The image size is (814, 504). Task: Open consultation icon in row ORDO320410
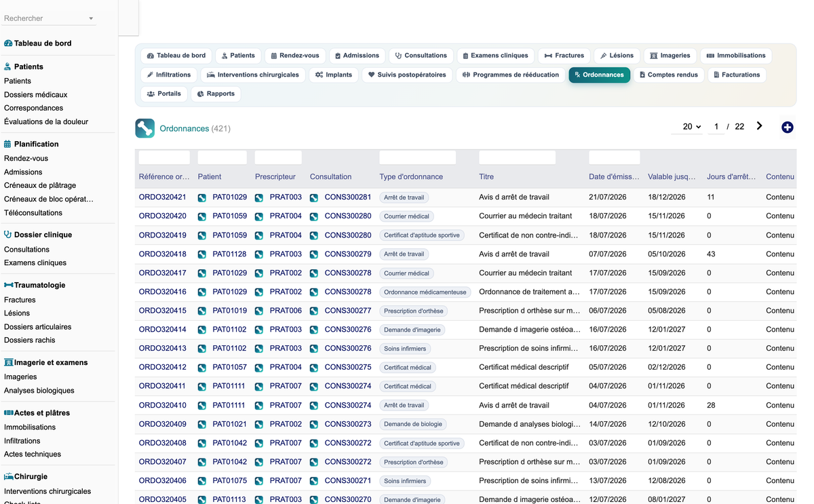314,406
